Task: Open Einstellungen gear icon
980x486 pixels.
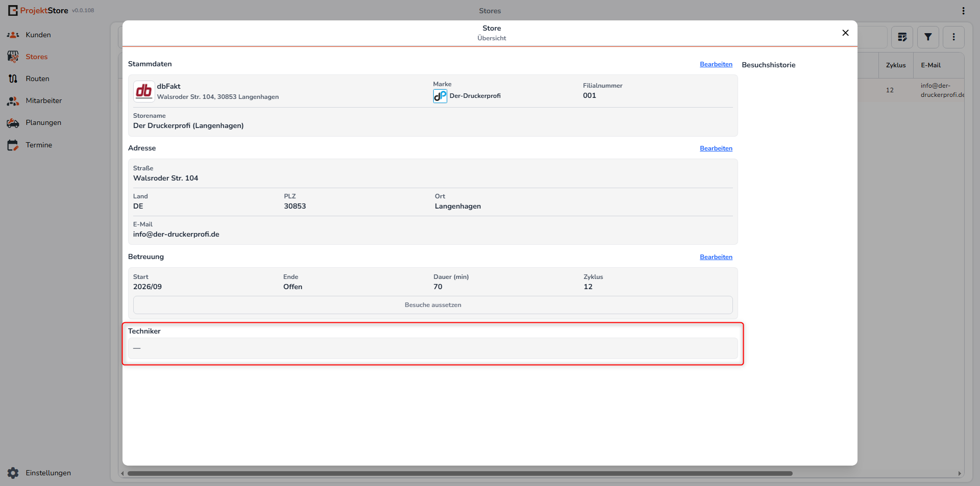Action: pyautogui.click(x=13, y=473)
